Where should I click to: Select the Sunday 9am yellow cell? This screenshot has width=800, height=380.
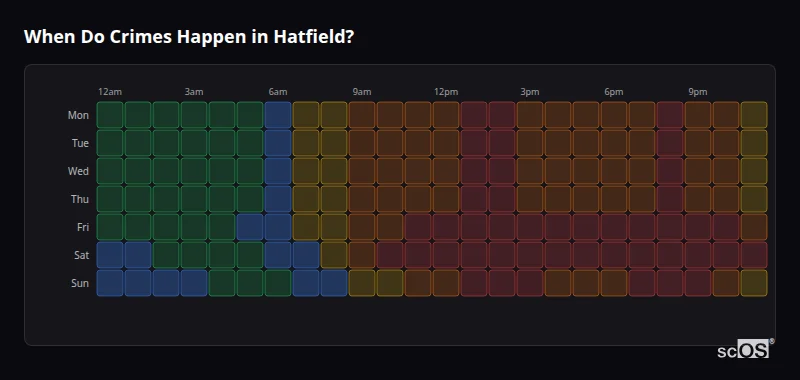[x=362, y=283]
